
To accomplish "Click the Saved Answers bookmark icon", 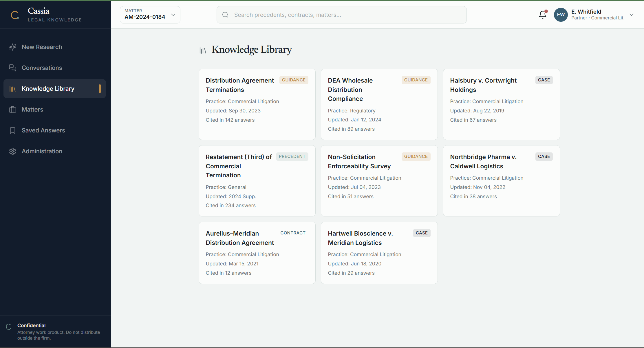I will click(12, 130).
